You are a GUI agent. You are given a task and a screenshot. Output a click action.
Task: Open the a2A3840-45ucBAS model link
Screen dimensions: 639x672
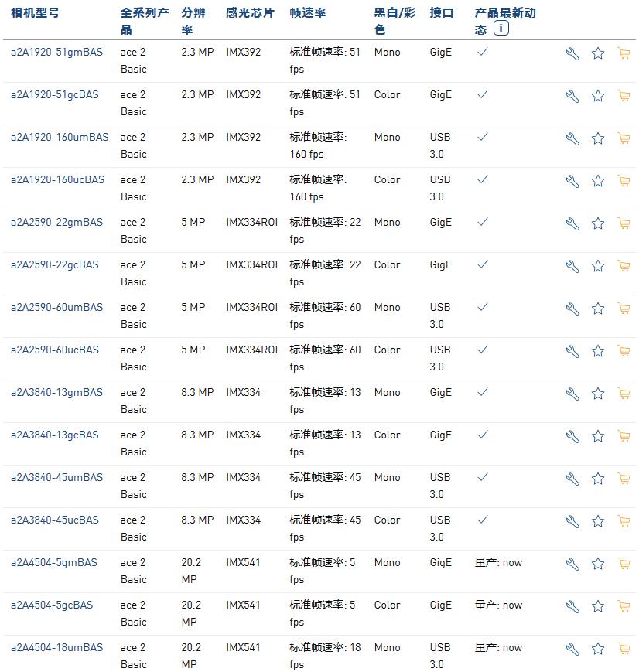(54, 520)
